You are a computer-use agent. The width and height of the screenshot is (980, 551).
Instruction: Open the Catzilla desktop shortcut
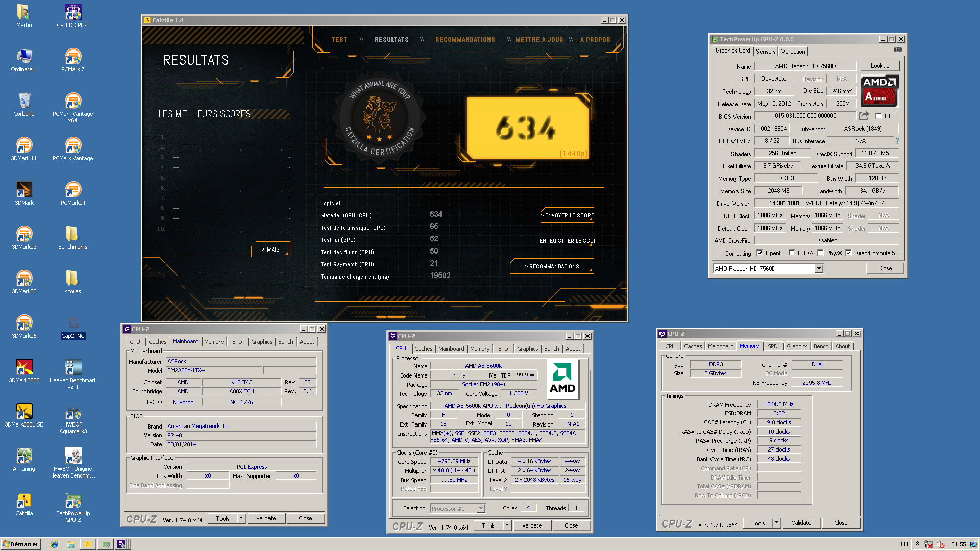point(24,504)
